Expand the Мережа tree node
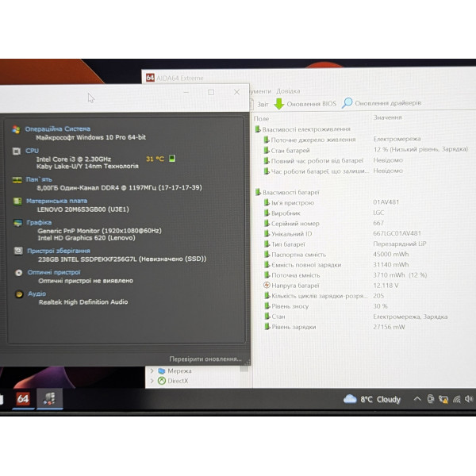Viewport: 476px width, 476px height. tap(152, 370)
